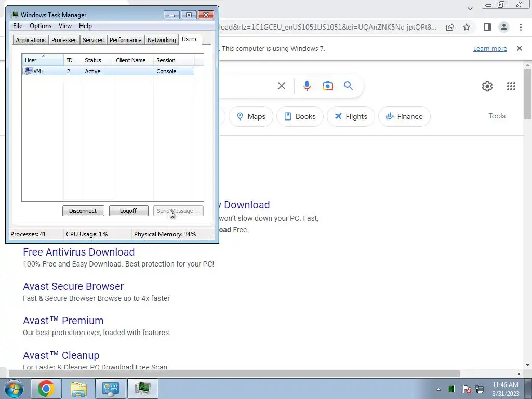Open the search Tools option

tap(497, 116)
